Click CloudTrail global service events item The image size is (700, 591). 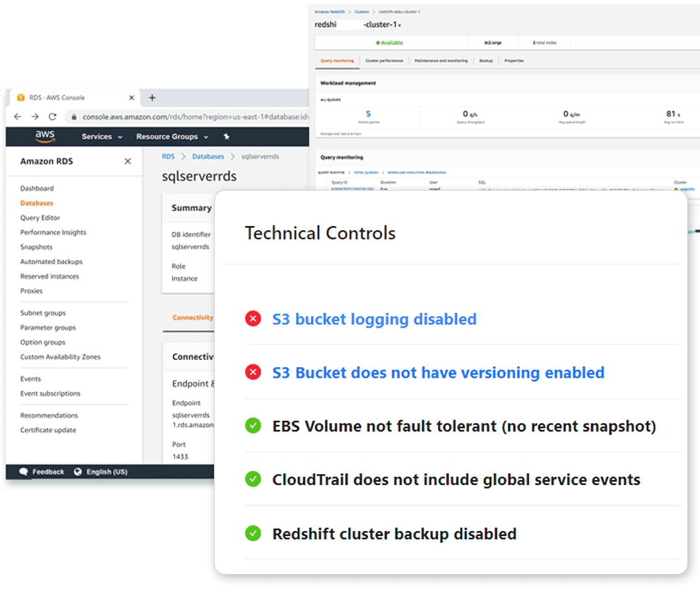456,480
